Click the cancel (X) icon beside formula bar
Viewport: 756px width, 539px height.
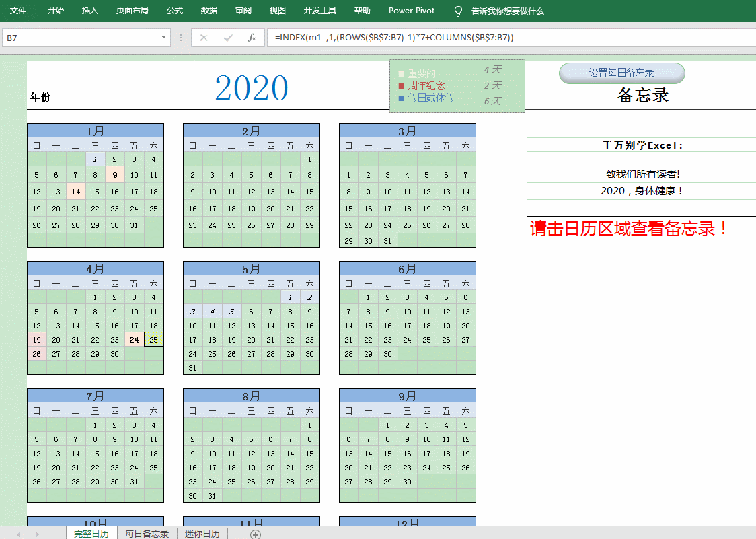click(204, 38)
